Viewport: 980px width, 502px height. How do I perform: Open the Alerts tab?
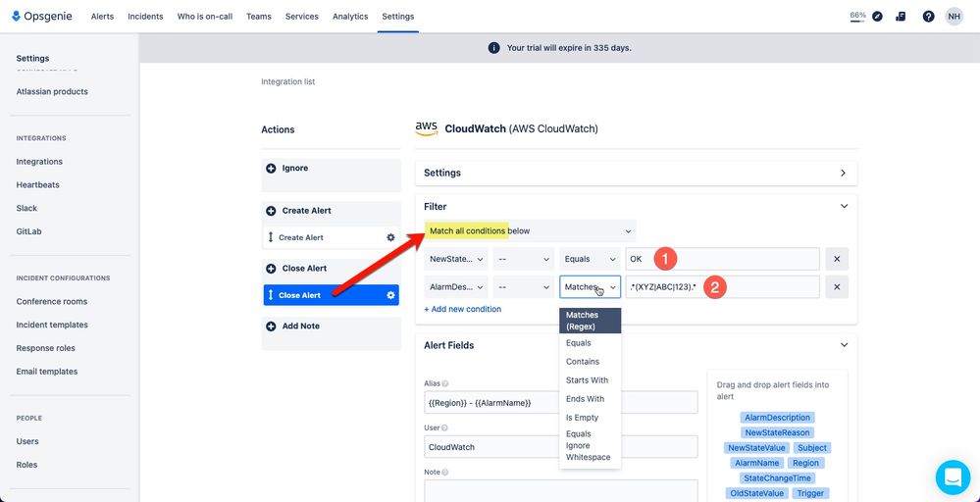coord(102,17)
